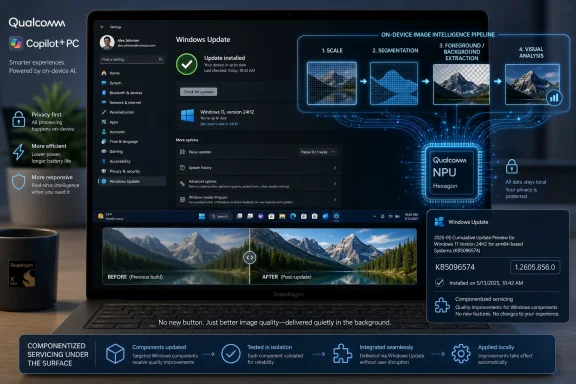Click the green Update installed checkmark icon
The width and height of the screenshot is (576, 384).
[187, 64]
